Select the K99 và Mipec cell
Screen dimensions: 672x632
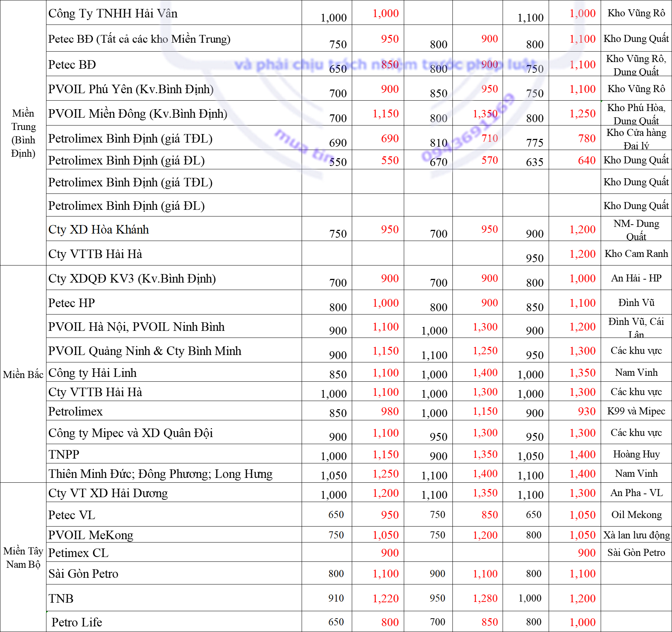pyautogui.click(x=636, y=411)
